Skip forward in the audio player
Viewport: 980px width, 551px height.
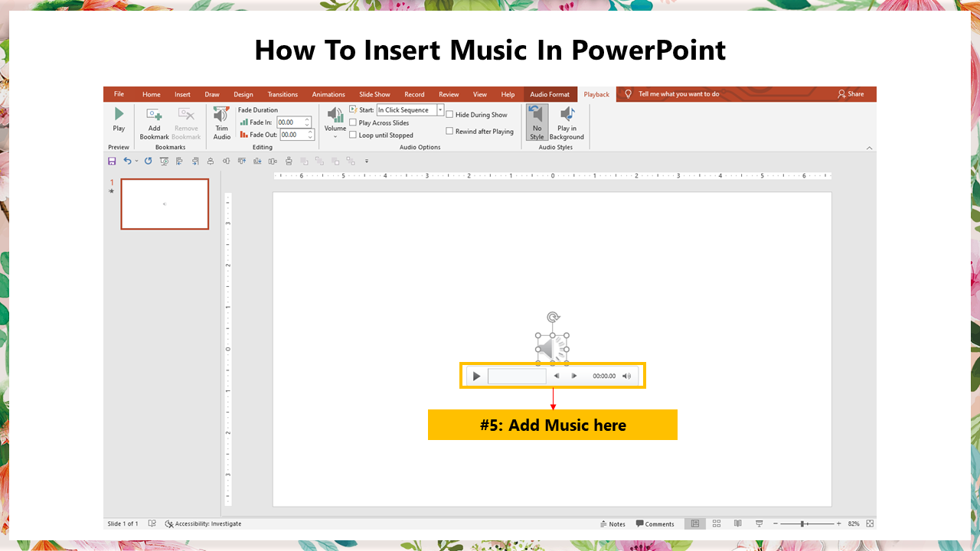574,376
